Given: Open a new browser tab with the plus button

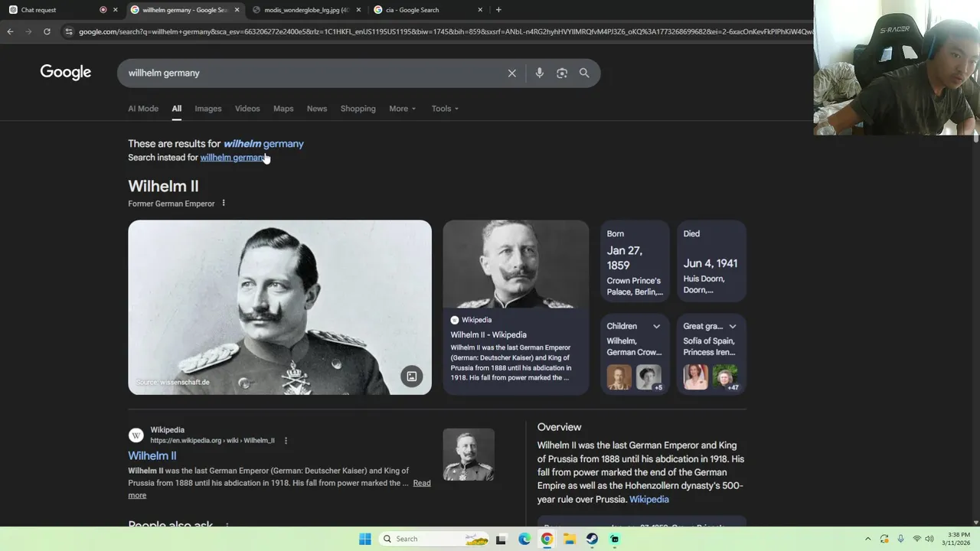Looking at the screenshot, I should pos(498,10).
